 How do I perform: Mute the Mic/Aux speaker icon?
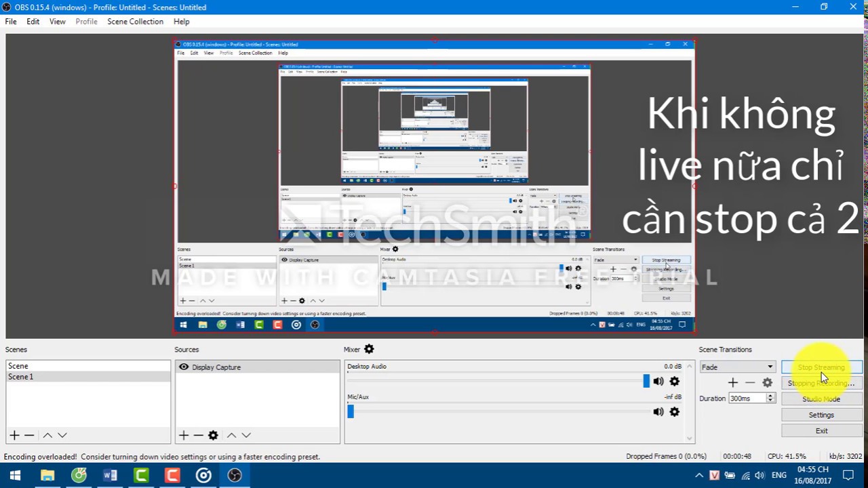coord(658,411)
